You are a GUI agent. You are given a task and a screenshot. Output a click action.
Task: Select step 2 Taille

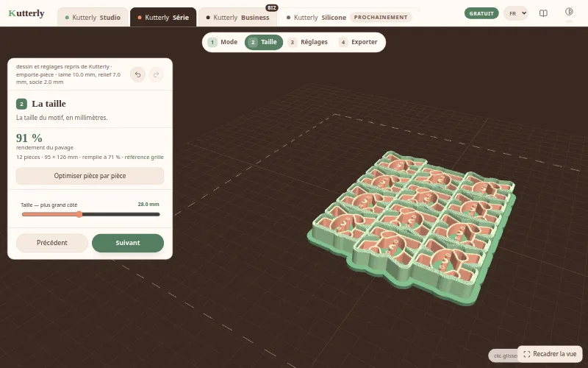pyautogui.click(x=264, y=42)
